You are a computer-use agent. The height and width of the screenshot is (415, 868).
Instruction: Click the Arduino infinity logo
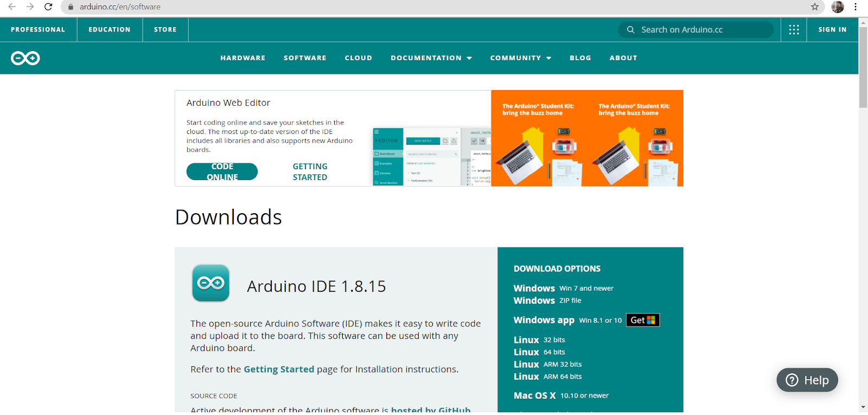tap(25, 58)
